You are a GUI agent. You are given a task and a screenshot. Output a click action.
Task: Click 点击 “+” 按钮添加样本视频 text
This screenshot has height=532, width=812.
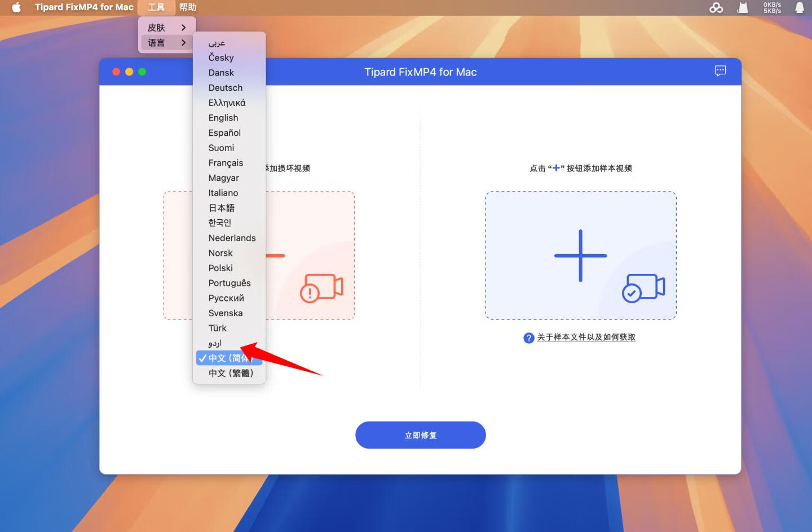[581, 168]
